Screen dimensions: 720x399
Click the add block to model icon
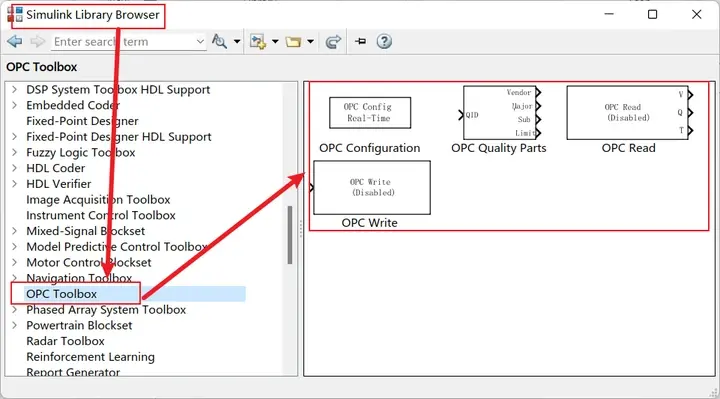(x=258, y=42)
